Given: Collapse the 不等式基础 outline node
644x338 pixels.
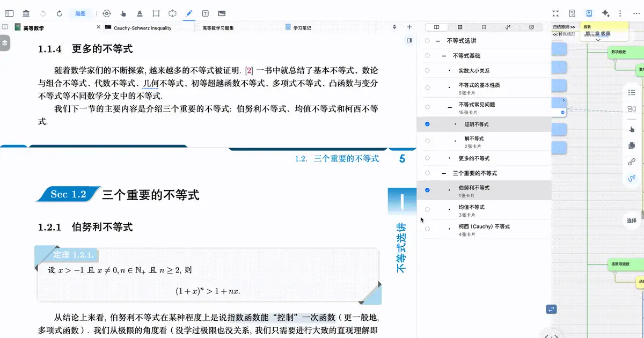Looking at the screenshot, I should coord(444,56).
